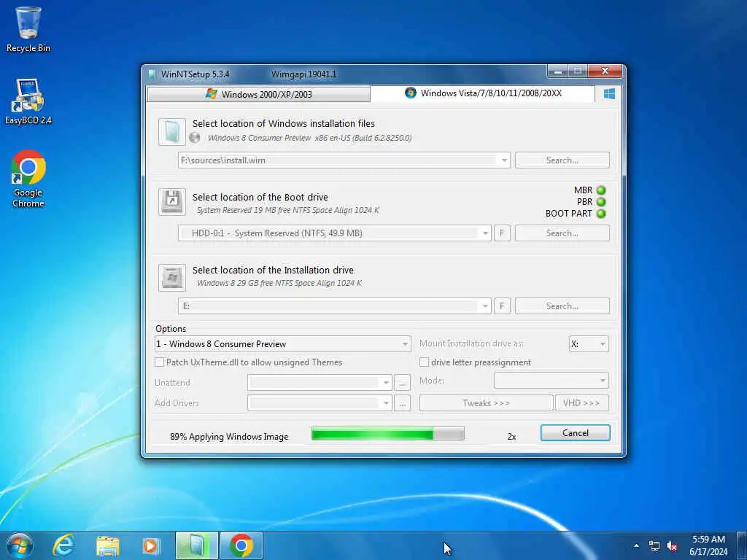
Task: Click the Mount Installation drive as label
Action: tap(471, 343)
